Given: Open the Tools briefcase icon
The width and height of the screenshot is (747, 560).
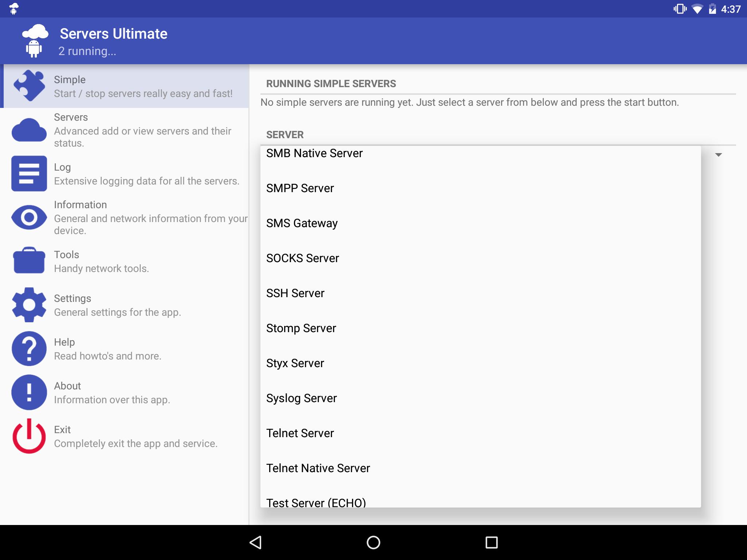Looking at the screenshot, I should click(x=29, y=261).
